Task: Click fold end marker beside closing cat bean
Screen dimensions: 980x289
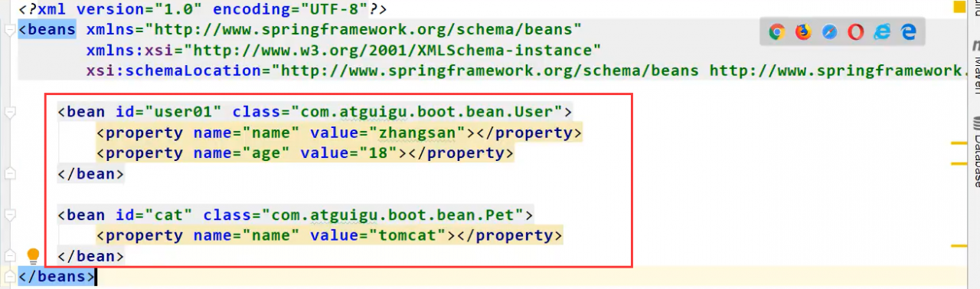Action: point(9,255)
